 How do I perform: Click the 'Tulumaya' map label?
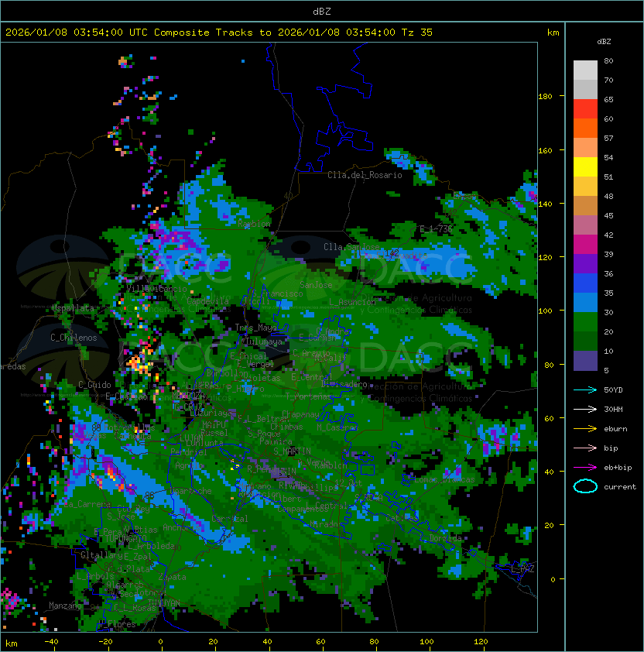pyautogui.click(x=264, y=341)
